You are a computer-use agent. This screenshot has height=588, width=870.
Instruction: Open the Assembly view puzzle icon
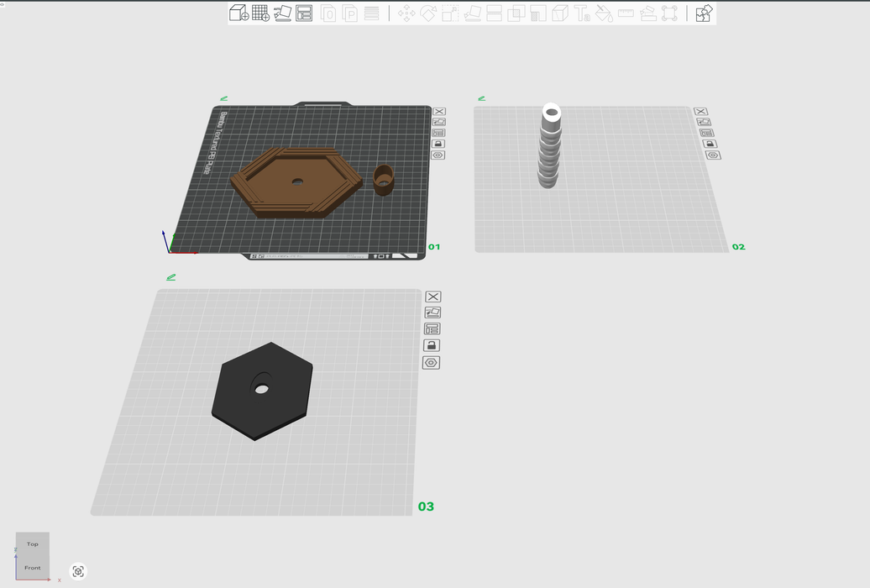pos(704,13)
